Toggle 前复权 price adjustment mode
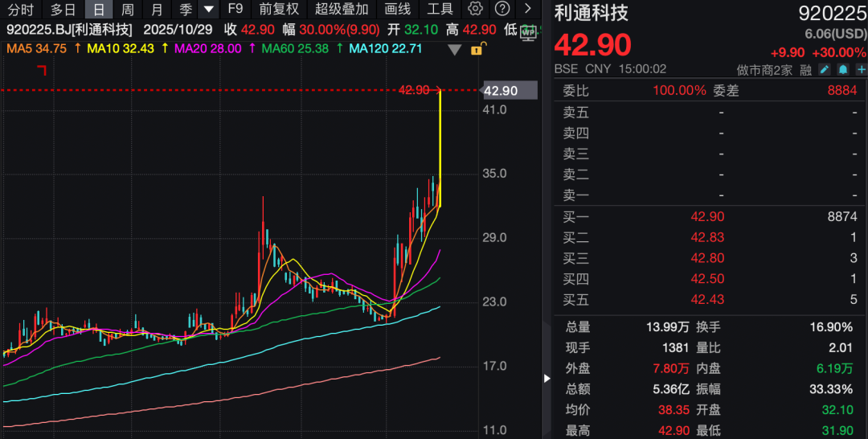This screenshot has height=439, width=868. click(279, 9)
